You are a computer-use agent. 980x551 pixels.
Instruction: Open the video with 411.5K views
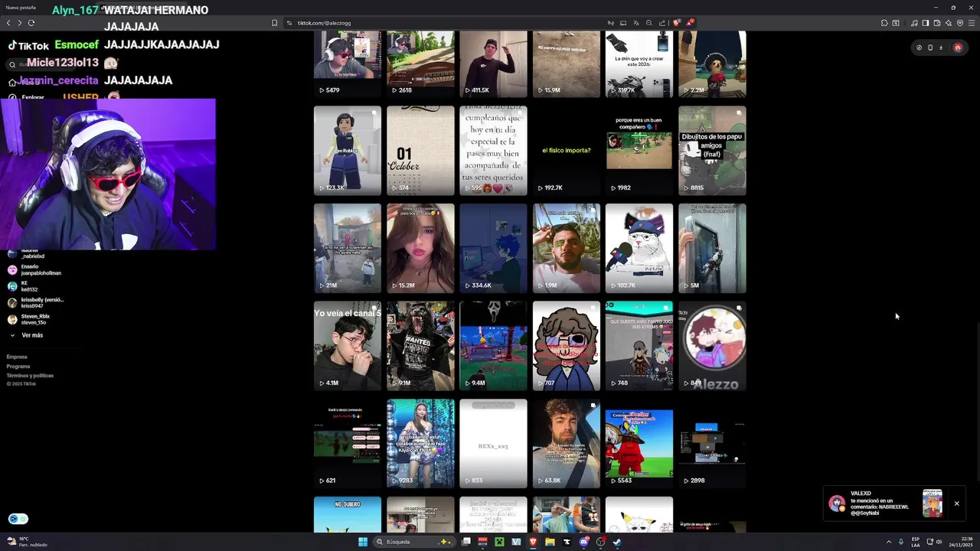493,64
